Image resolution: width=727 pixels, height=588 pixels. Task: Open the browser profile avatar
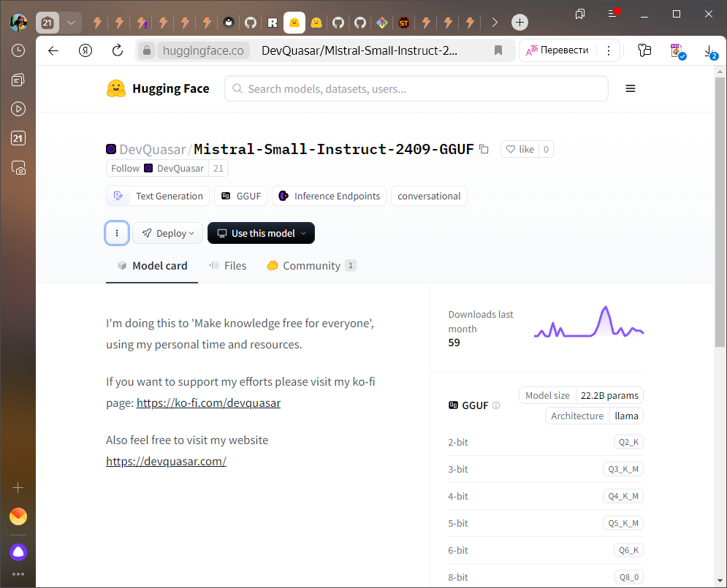point(18,22)
